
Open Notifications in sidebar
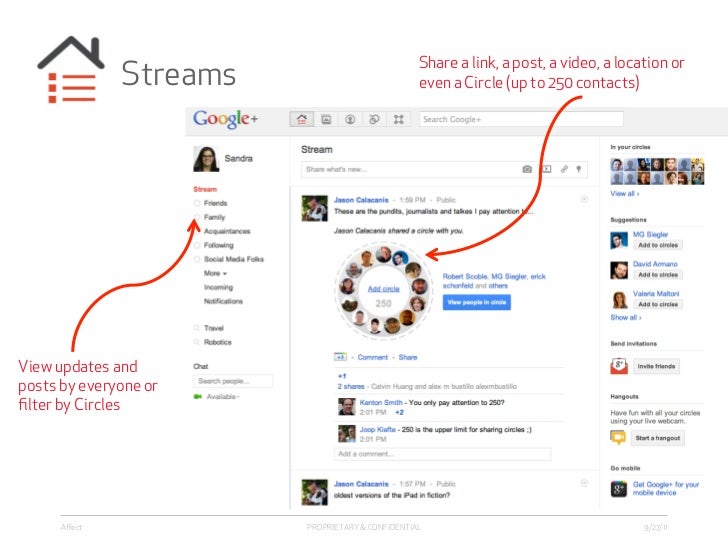[223, 301]
